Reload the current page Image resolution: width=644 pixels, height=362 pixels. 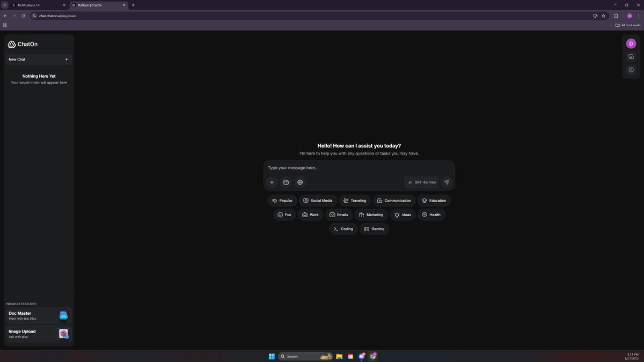24,16
